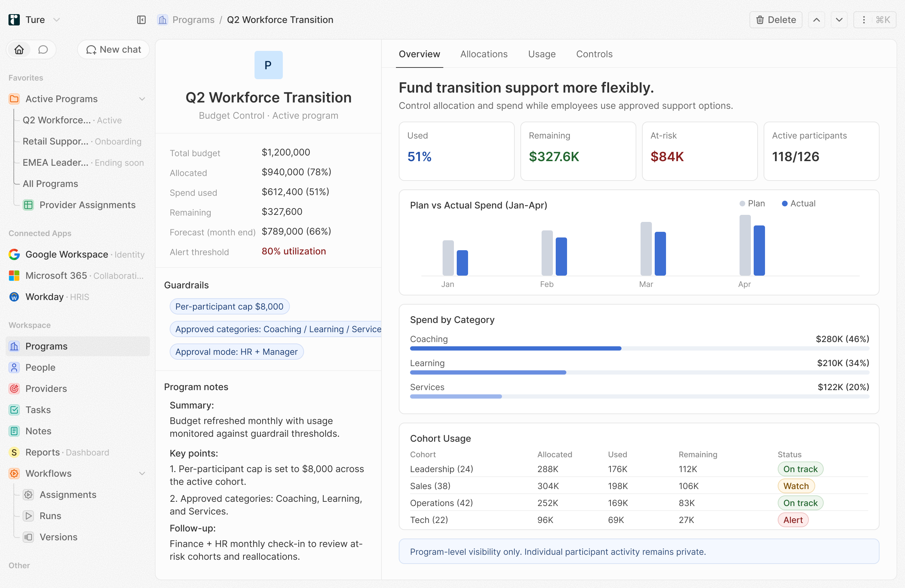This screenshot has width=905, height=588.
Task: Switch to the Allocations tab
Action: click(484, 54)
